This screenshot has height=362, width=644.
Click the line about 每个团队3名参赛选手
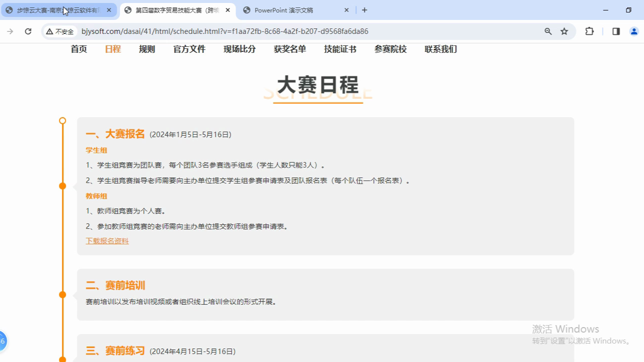click(x=207, y=165)
